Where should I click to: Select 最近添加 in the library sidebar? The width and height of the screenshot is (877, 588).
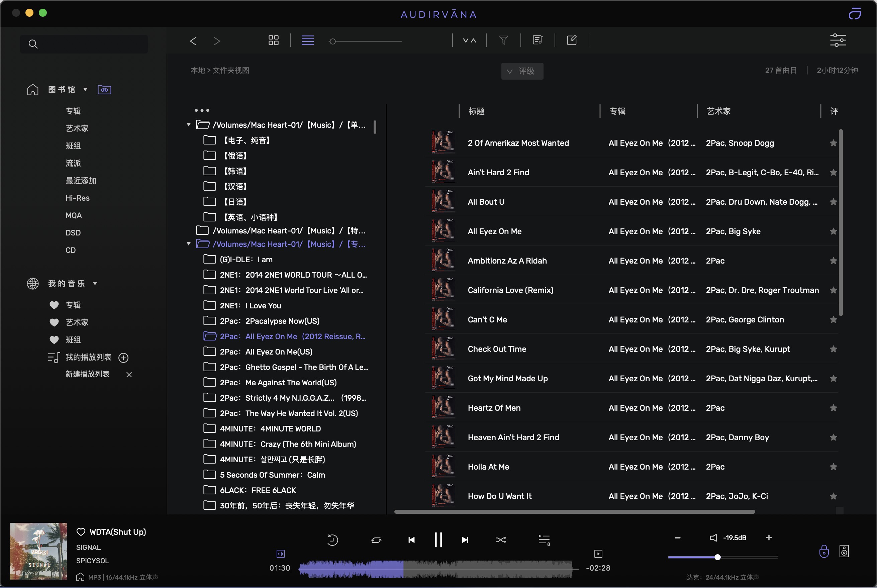click(x=81, y=181)
